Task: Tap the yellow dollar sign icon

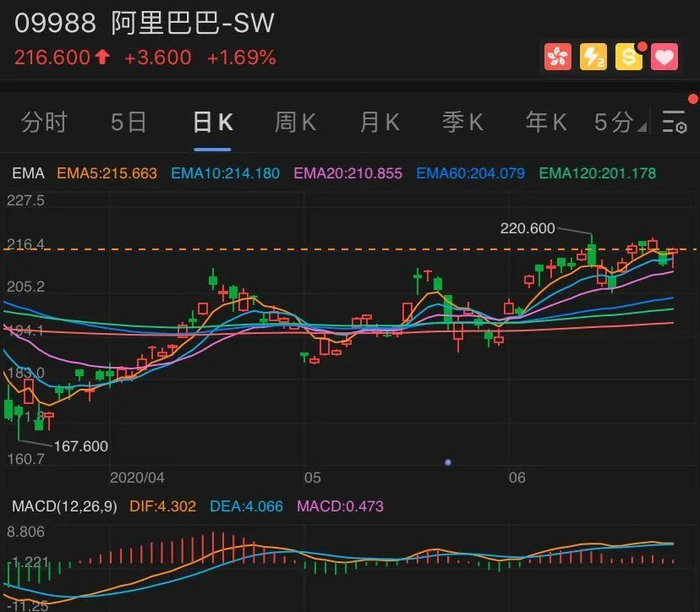Action: click(x=629, y=57)
